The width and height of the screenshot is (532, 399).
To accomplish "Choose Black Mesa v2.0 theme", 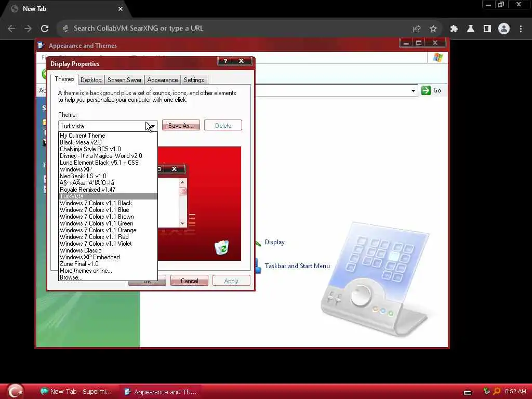I will click(108, 142).
